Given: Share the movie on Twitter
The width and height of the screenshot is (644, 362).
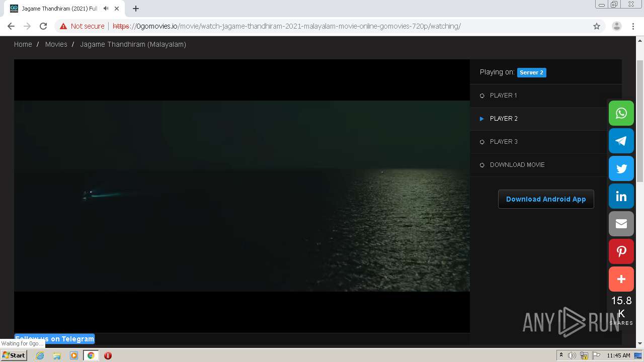Looking at the screenshot, I should (621, 168).
